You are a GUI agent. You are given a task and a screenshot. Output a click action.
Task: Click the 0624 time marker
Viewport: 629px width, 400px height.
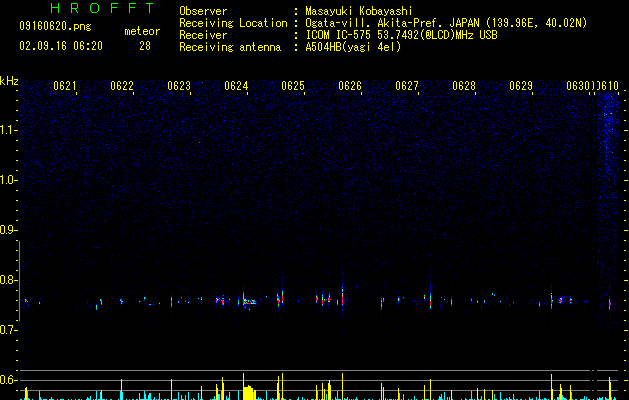(236, 86)
